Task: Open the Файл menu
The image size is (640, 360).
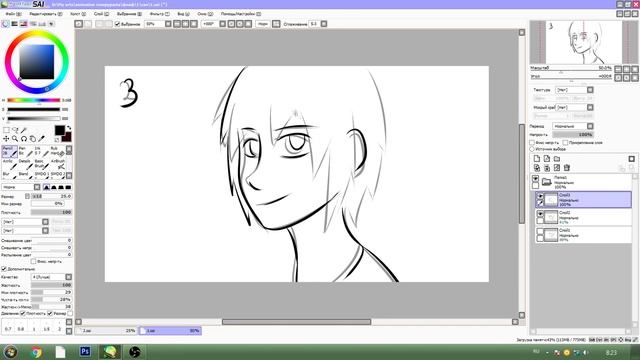Action: 13,14
